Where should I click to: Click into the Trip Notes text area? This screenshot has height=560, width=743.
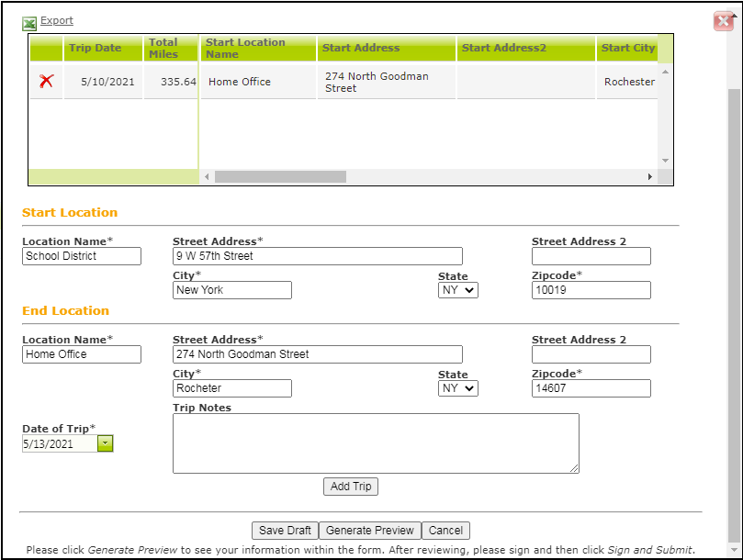click(376, 445)
